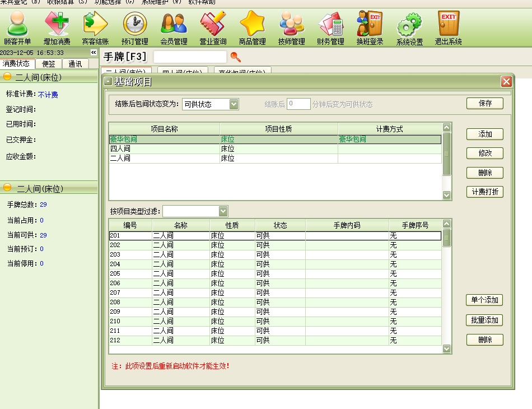Switch to the 通讯 tab
532x409 pixels.
[x=75, y=64]
